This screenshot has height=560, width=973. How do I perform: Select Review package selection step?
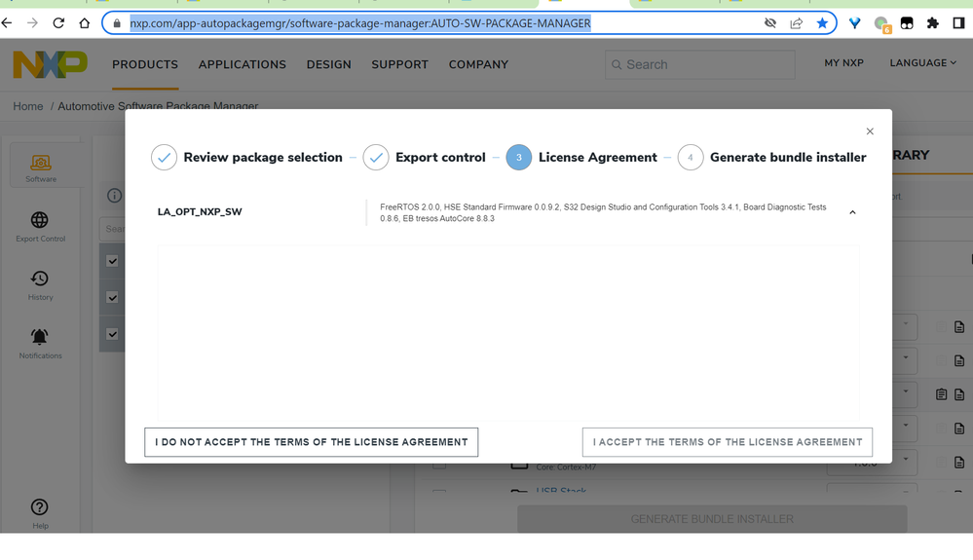click(247, 158)
